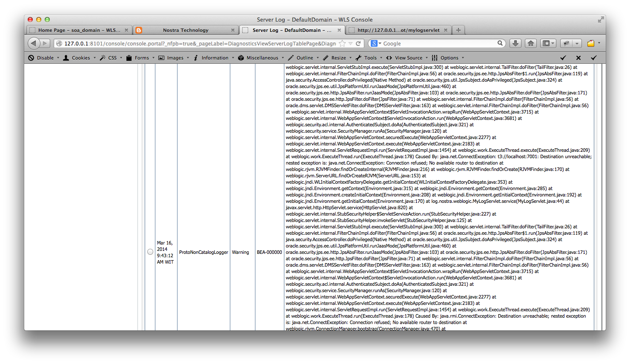Click the Blogger favicon on Nostra tab
Image resolution: width=630 pixels, height=364 pixels.
[138, 30]
